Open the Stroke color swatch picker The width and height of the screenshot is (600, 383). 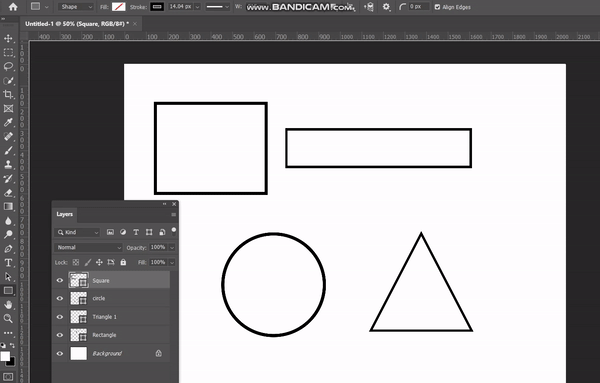[157, 7]
